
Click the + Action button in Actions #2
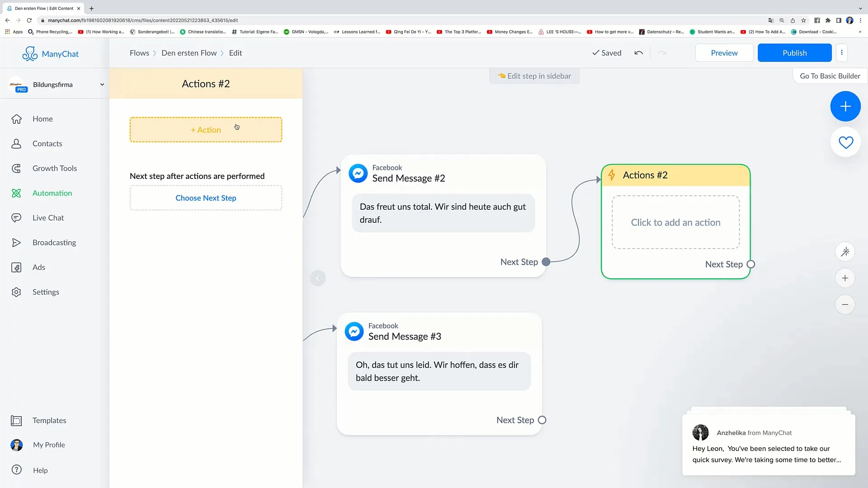click(x=206, y=129)
